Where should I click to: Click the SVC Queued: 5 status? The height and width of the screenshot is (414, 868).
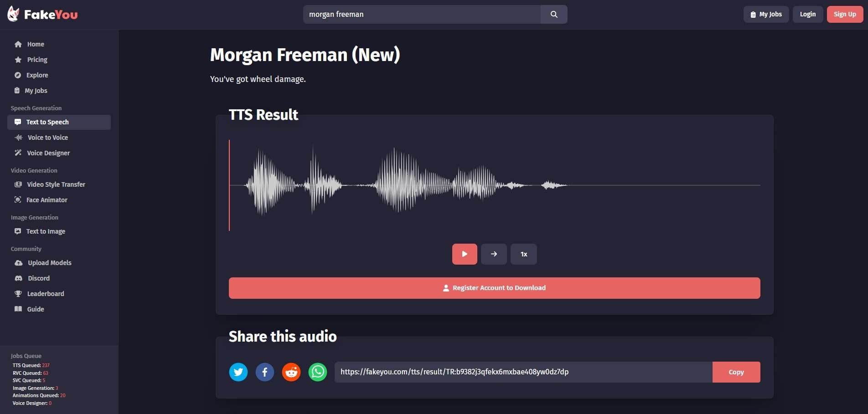29,380
